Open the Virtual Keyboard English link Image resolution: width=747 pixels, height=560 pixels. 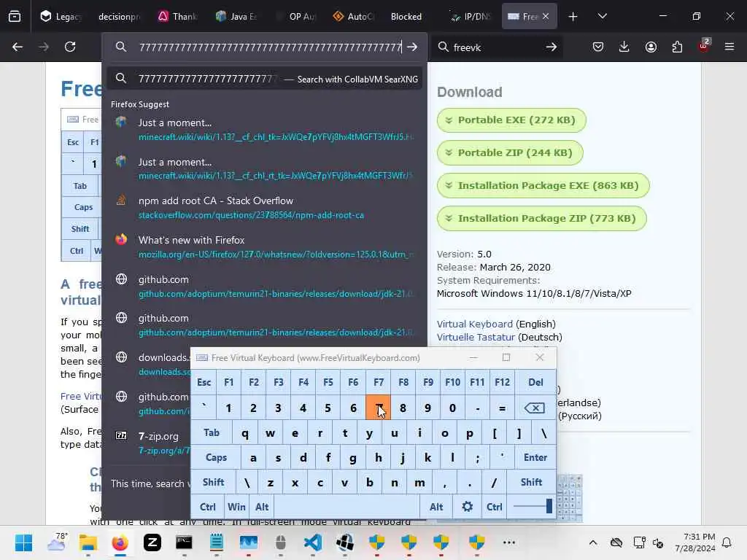(474, 324)
